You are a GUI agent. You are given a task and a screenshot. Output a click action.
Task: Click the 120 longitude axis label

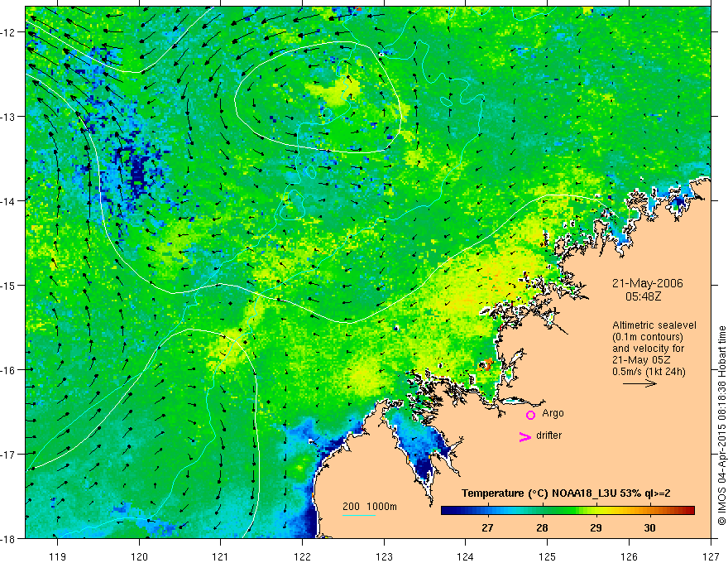pyautogui.click(x=139, y=556)
